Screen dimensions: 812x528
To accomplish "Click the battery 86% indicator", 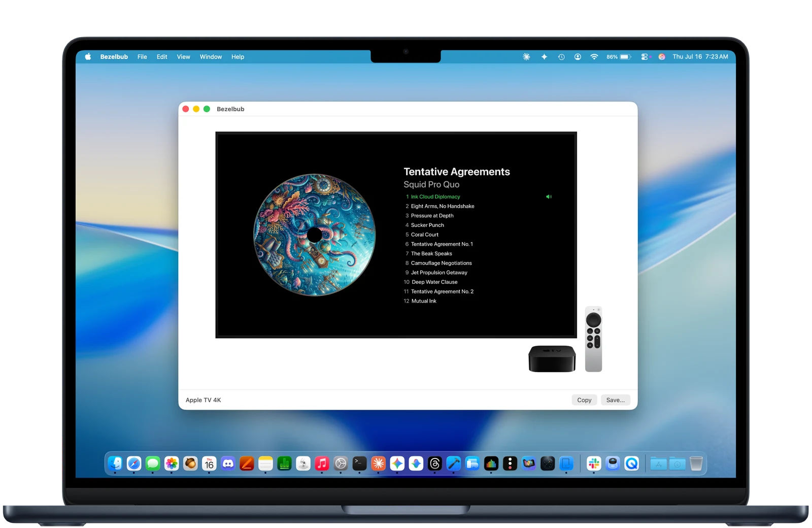I will [619, 57].
